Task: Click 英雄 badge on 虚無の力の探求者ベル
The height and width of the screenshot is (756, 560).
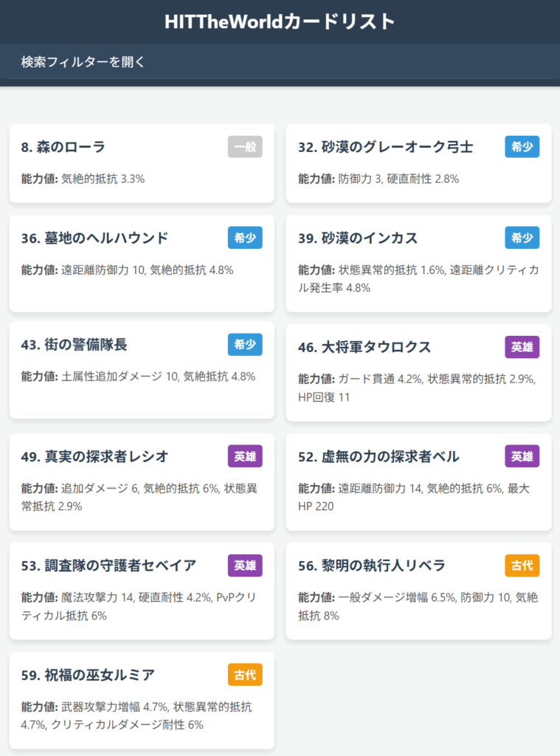Action: pyautogui.click(x=522, y=456)
